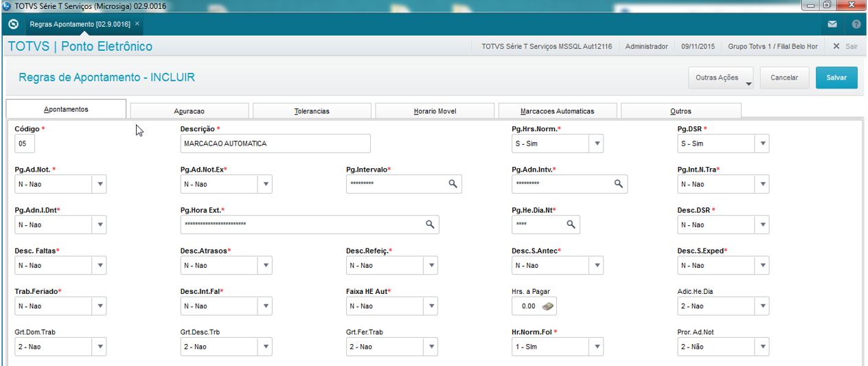Expand Grt.Desc.Trb dropdown
The width and height of the screenshot is (868, 366).
pyautogui.click(x=265, y=347)
